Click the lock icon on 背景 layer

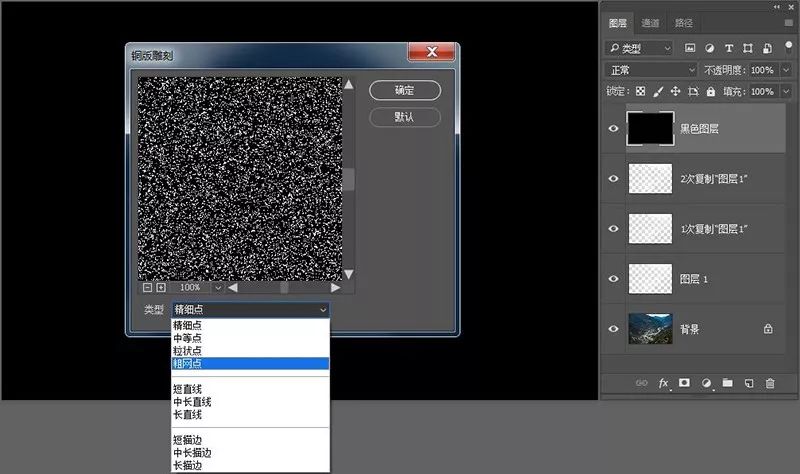768,329
